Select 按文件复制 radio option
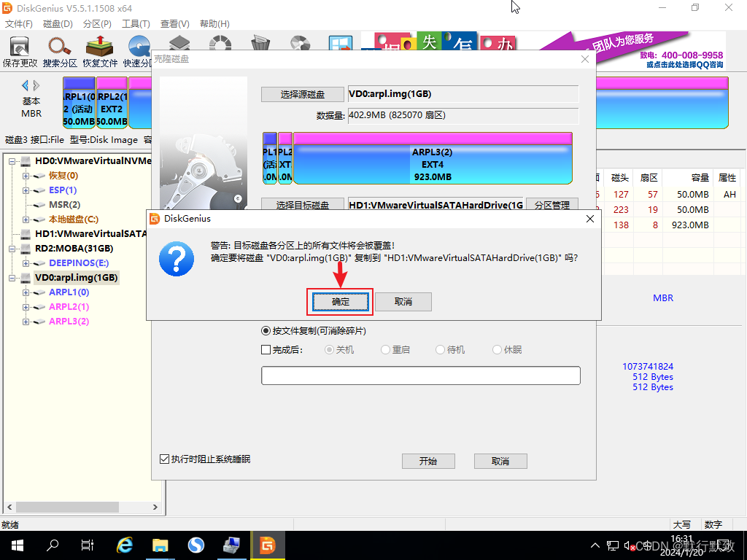Screen dimensions: 747x560 pos(266,331)
